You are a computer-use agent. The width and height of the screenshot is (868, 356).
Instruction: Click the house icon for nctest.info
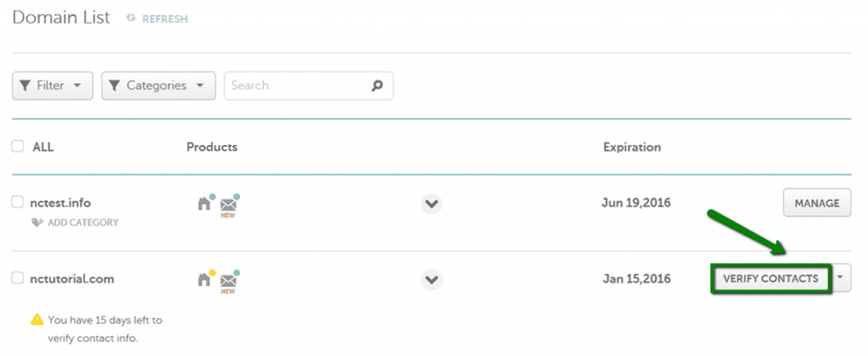[204, 203]
